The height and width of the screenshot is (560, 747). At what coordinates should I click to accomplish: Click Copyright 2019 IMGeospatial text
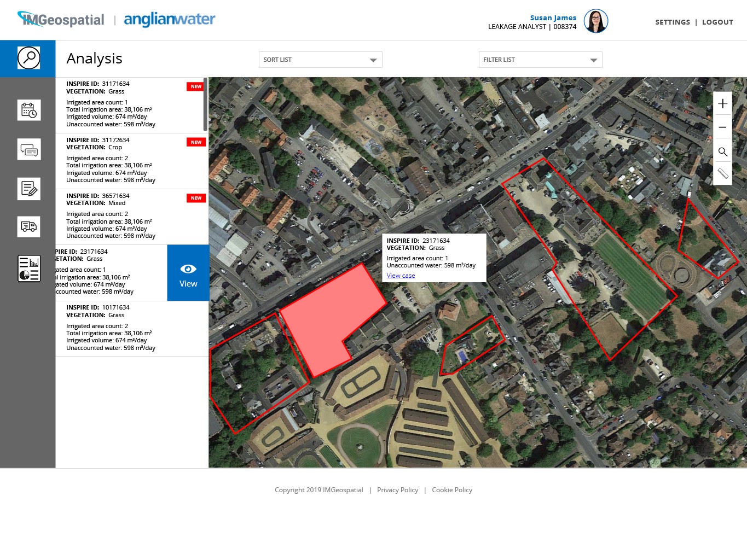319,490
